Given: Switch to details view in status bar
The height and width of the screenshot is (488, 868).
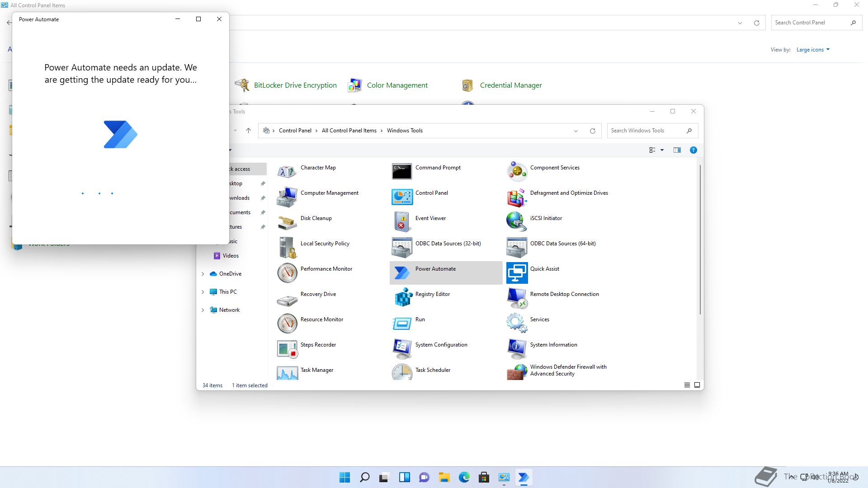Looking at the screenshot, I should click(687, 385).
